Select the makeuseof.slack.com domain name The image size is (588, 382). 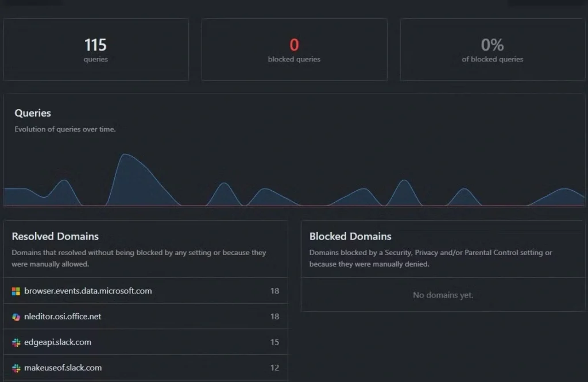63,368
